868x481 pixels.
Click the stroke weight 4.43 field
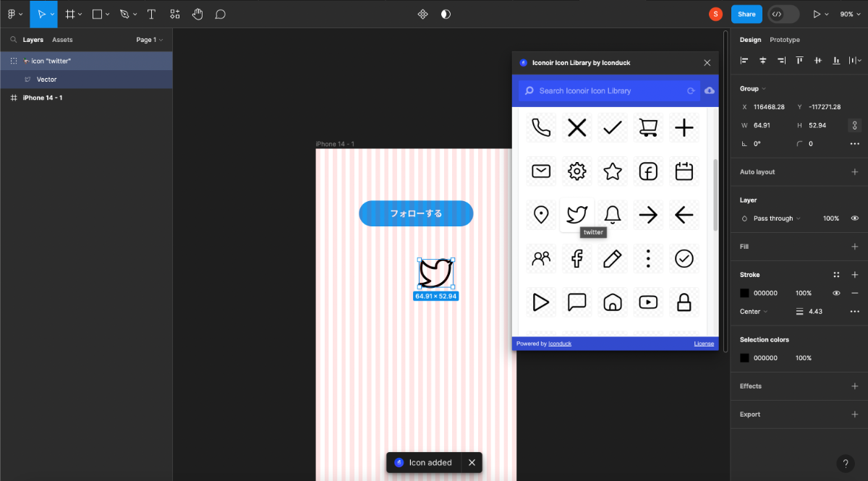point(815,312)
